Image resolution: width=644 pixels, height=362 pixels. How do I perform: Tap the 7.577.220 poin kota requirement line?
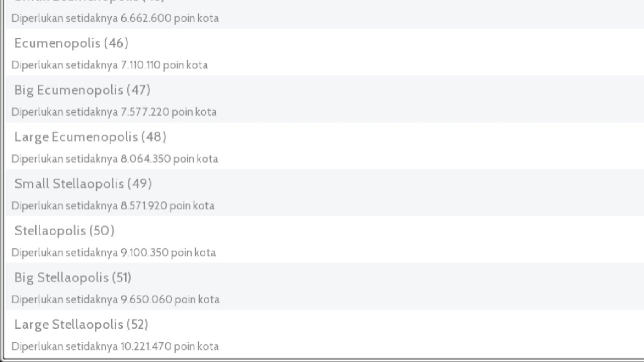click(114, 112)
